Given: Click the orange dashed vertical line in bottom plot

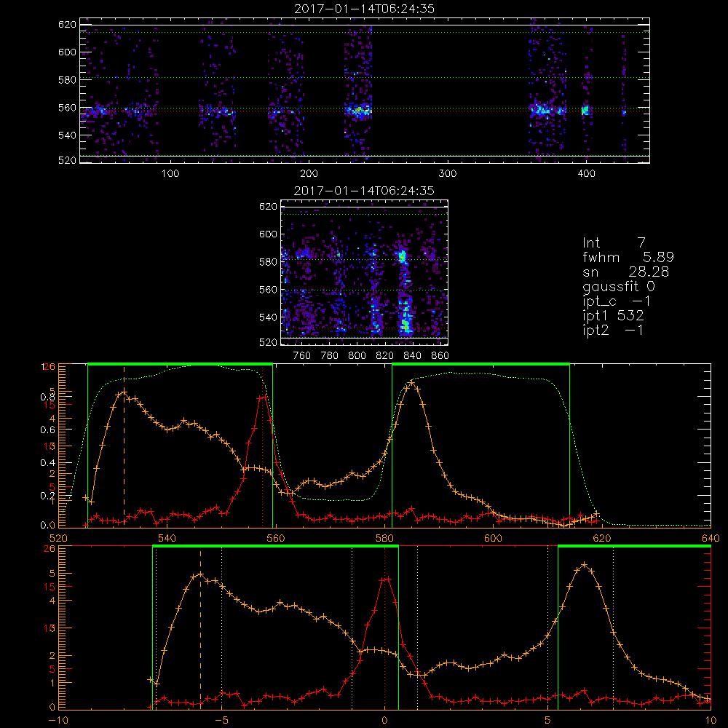Looking at the screenshot, I should pyautogui.click(x=201, y=629).
